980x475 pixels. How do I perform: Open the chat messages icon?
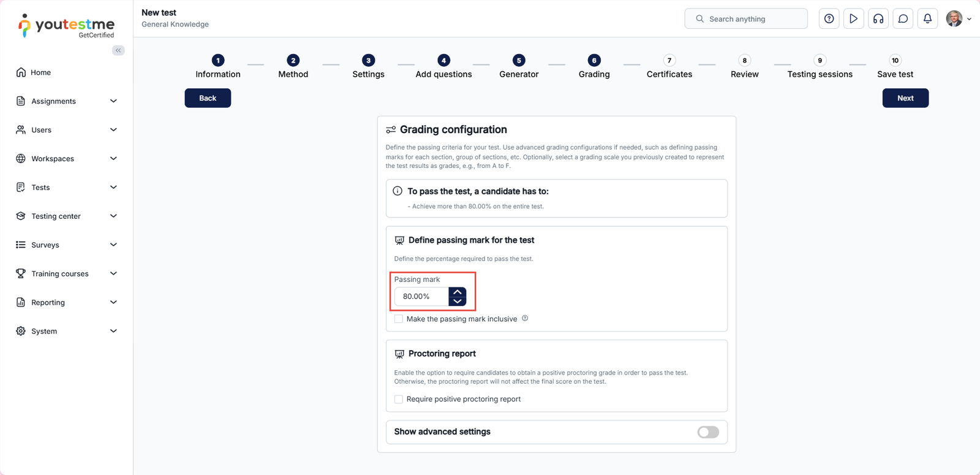903,19
